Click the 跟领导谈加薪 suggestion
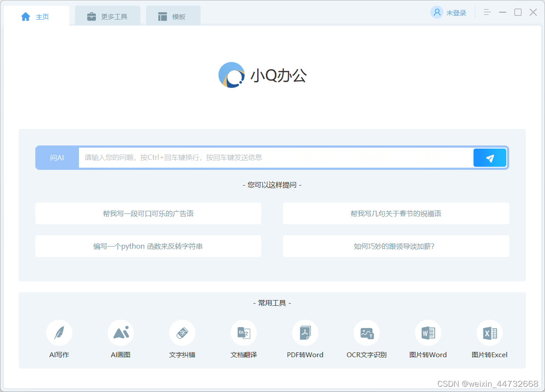 click(396, 246)
